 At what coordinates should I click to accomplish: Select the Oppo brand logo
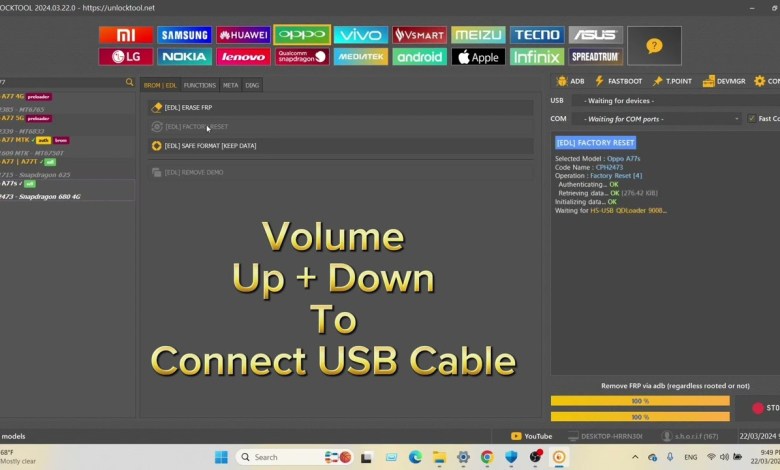click(x=302, y=34)
